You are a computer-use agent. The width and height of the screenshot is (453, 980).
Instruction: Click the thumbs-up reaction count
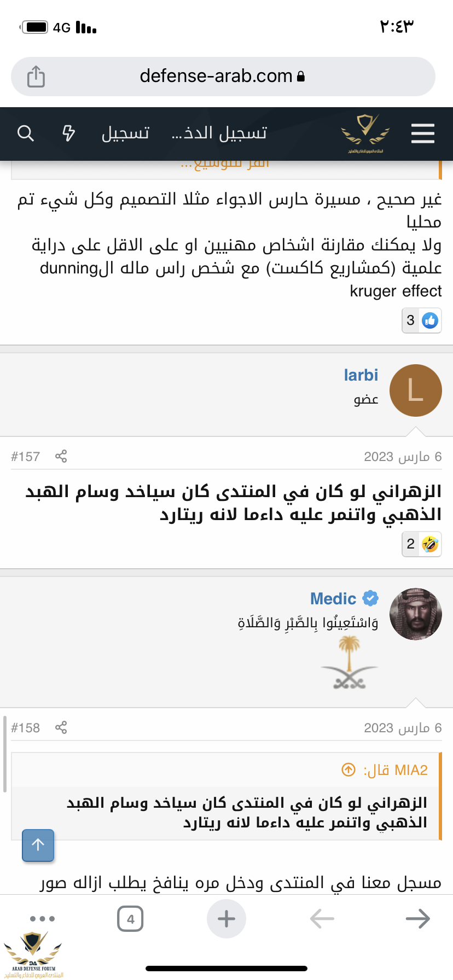(421, 320)
